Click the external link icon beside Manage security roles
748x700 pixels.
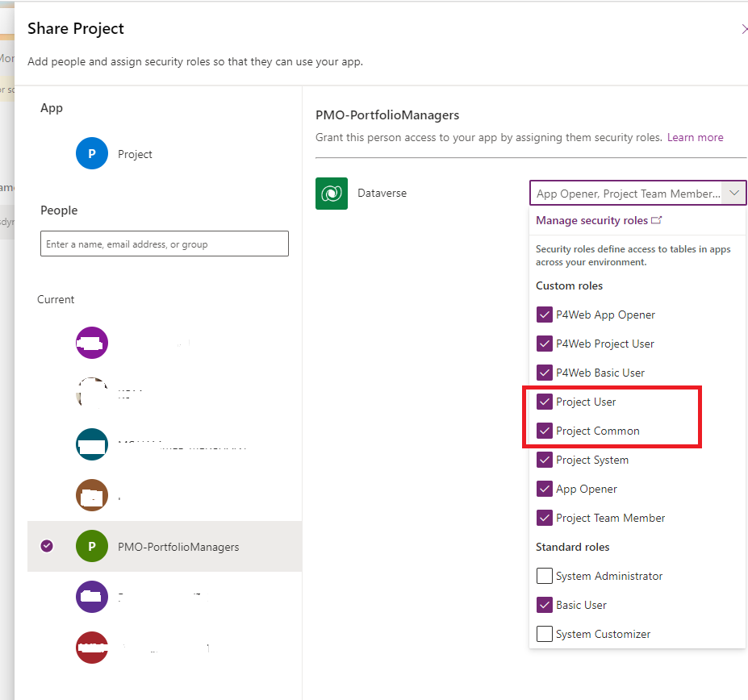pos(657,219)
